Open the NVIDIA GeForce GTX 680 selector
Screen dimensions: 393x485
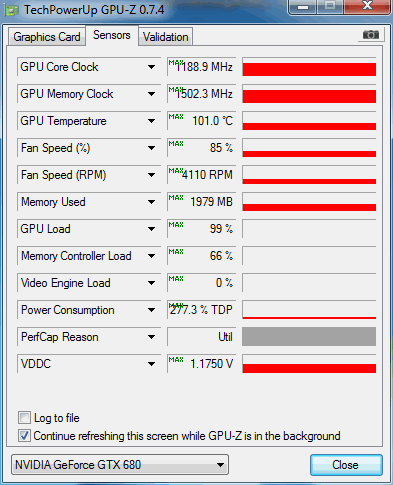tap(120, 464)
